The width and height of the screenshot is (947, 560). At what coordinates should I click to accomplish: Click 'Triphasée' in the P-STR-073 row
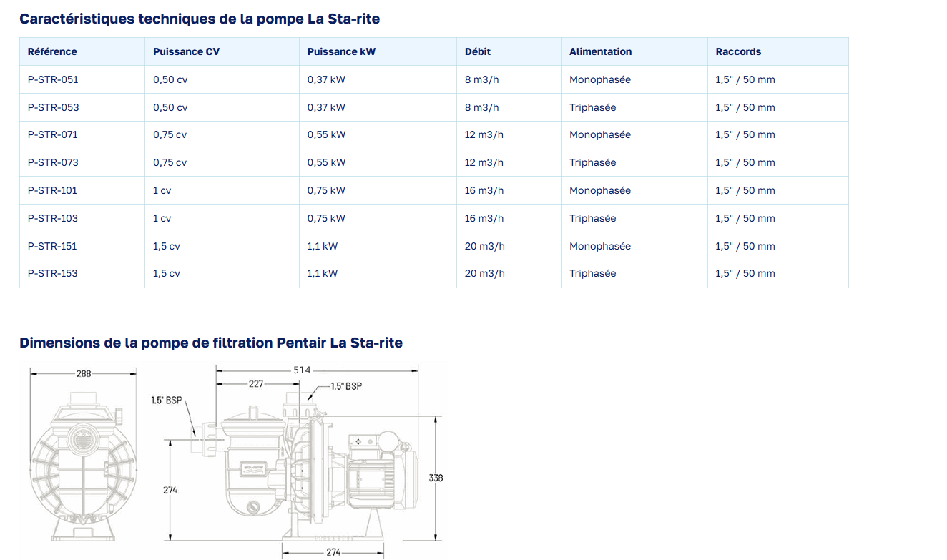(x=593, y=162)
